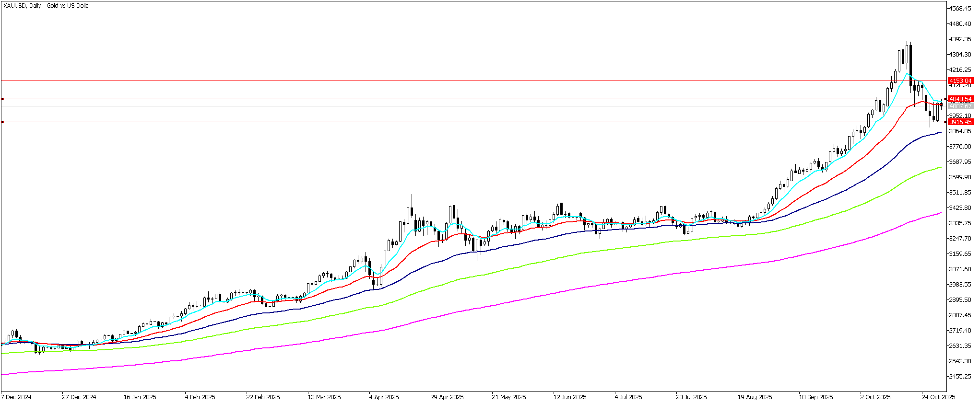Click the 2455.25 price axis label
Screen dimensions: 980x403
pos(960,377)
